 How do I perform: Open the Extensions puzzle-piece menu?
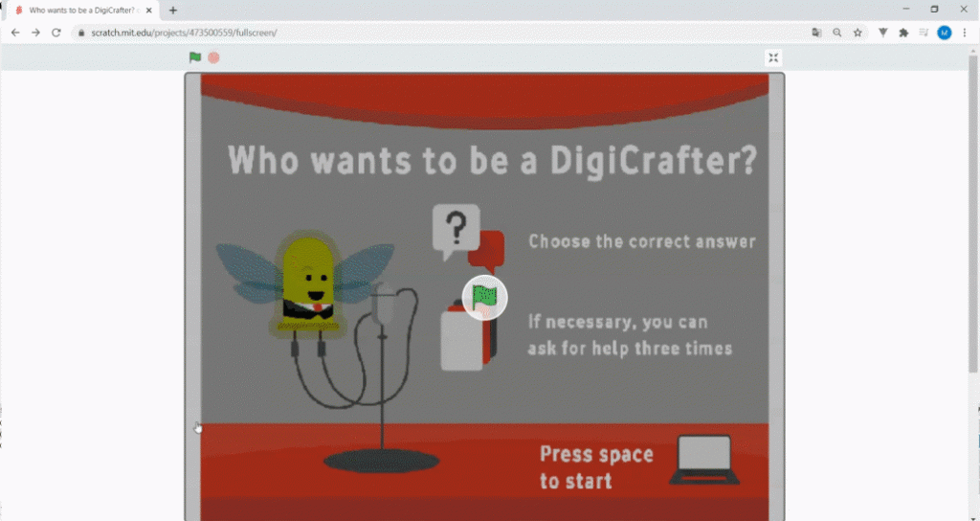(x=903, y=33)
